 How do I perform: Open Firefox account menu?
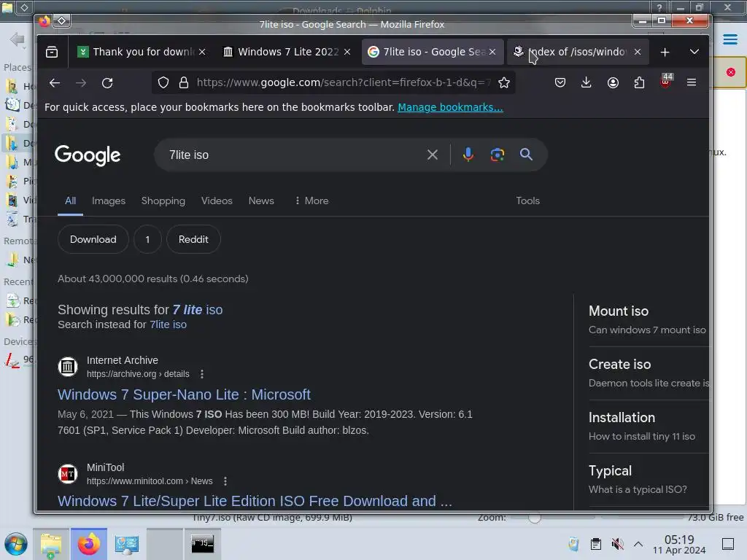pos(613,83)
